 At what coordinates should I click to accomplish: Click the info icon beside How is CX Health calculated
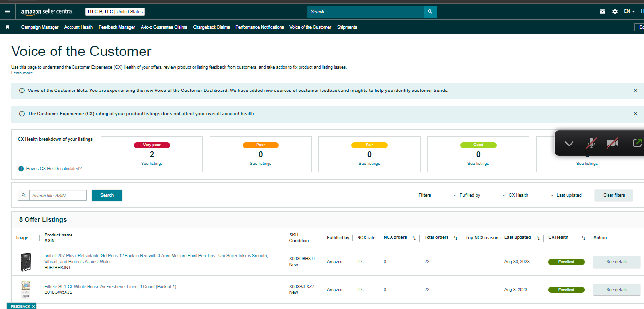[x=21, y=169]
